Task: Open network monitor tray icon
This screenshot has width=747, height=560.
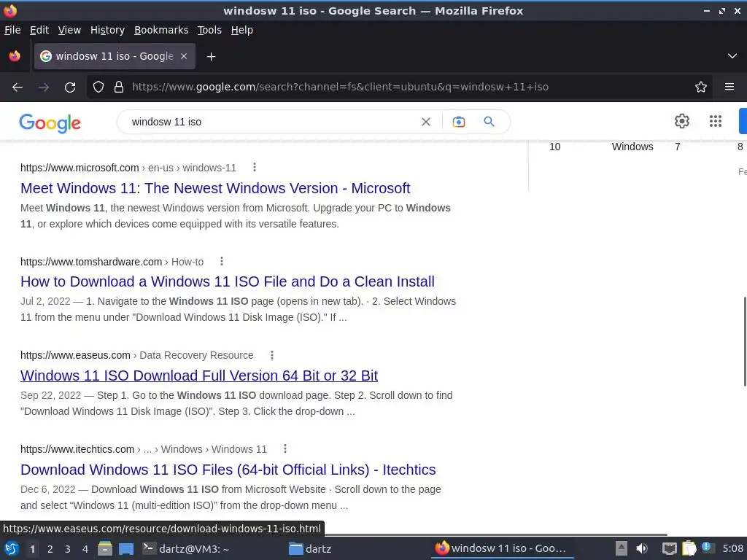Action: (x=670, y=548)
